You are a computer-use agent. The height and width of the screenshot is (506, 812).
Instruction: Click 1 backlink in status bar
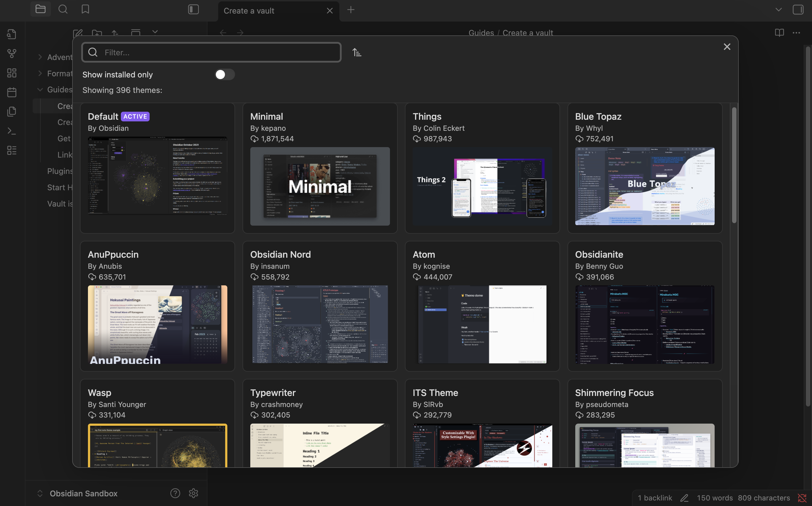tap(654, 498)
